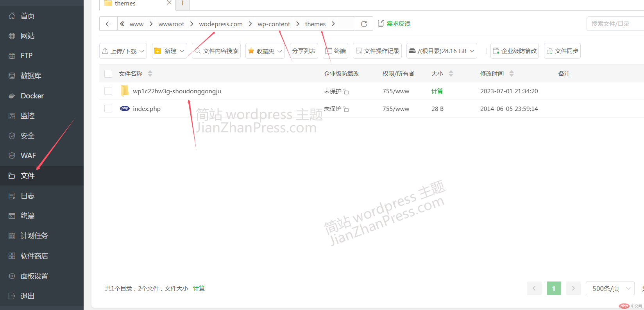Click the folder icon of wp1c22hw3g-shoudonggongju
Image resolution: width=644 pixels, height=310 pixels.
click(125, 91)
